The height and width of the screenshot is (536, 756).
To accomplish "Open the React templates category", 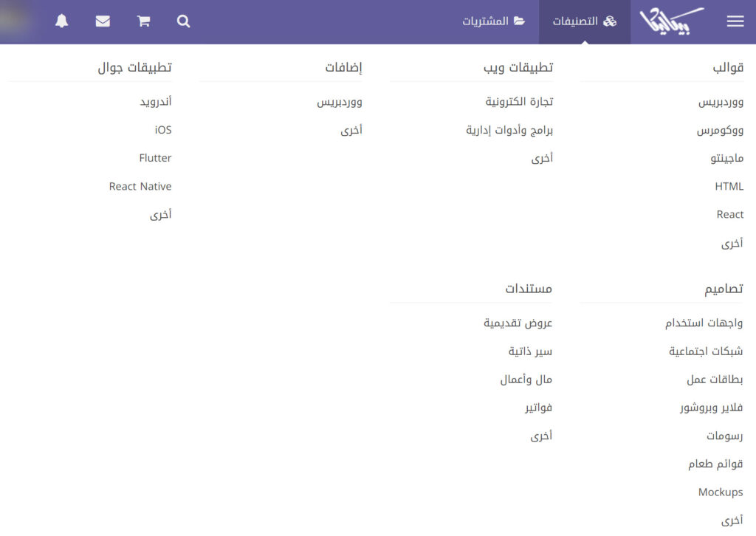I will tap(730, 214).
